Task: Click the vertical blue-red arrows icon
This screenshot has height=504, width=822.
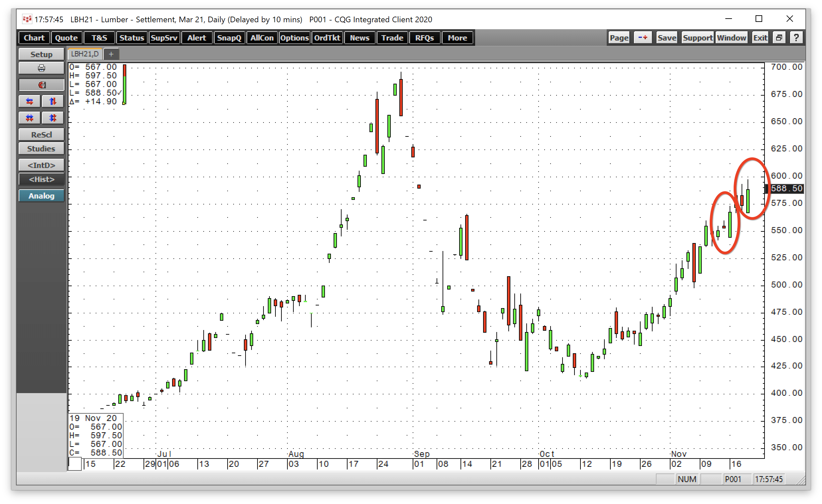Action: (x=52, y=101)
